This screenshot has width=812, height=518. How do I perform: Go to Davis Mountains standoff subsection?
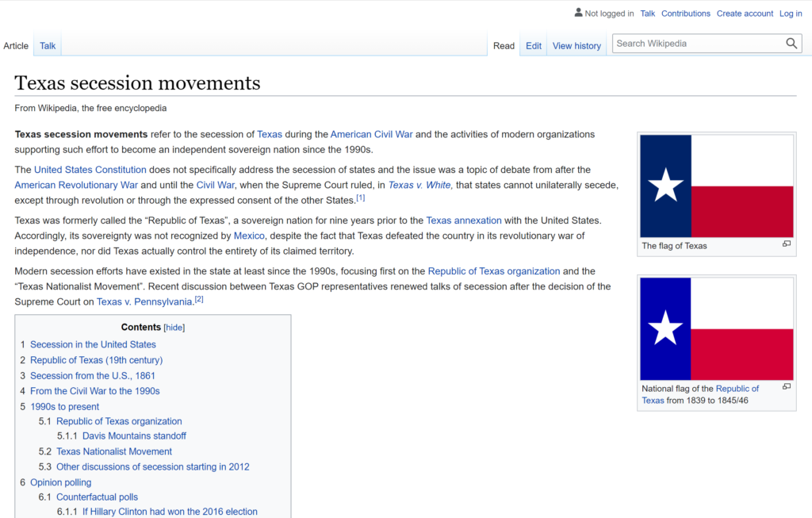[134, 436]
